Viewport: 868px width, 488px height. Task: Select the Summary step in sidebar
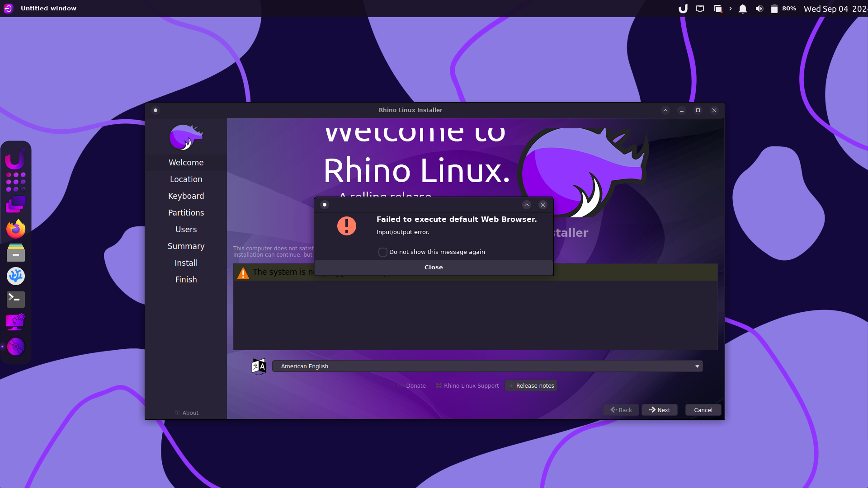click(186, 246)
